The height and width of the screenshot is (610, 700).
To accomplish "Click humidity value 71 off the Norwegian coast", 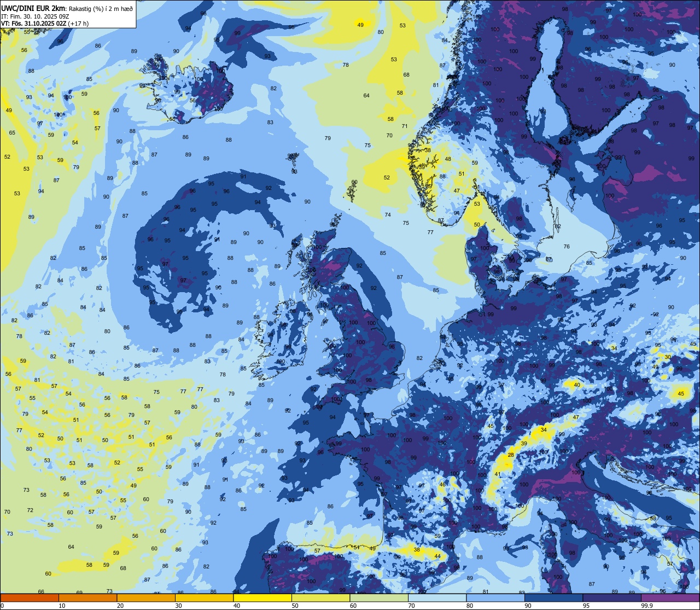I will coord(405,126).
